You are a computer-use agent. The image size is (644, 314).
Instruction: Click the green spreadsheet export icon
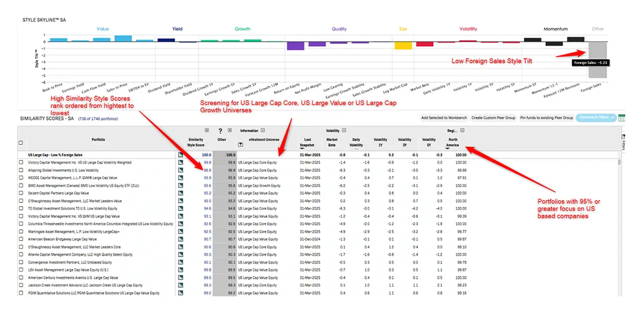[622, 118]
